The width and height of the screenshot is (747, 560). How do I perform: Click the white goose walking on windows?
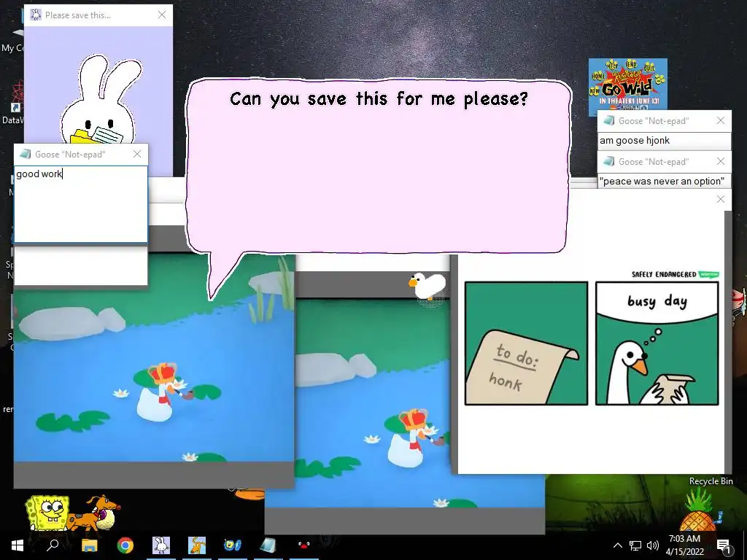tap(427, 285)
